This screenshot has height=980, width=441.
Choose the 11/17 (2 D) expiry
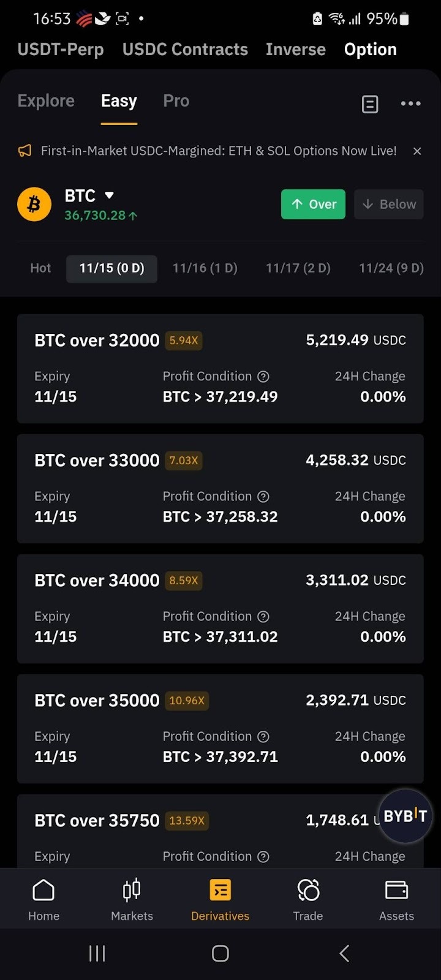298,268
